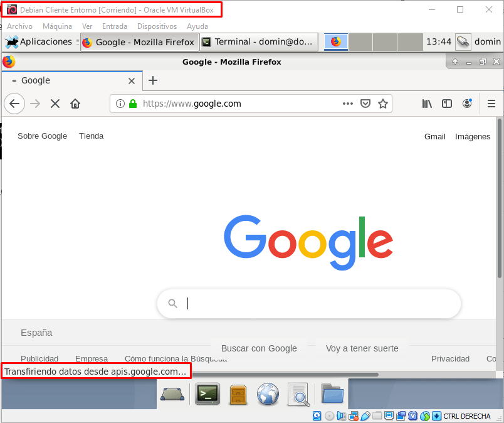Stop page loading with the X button
The width and height of the screenshot is (504, 423).
(55, 104)
